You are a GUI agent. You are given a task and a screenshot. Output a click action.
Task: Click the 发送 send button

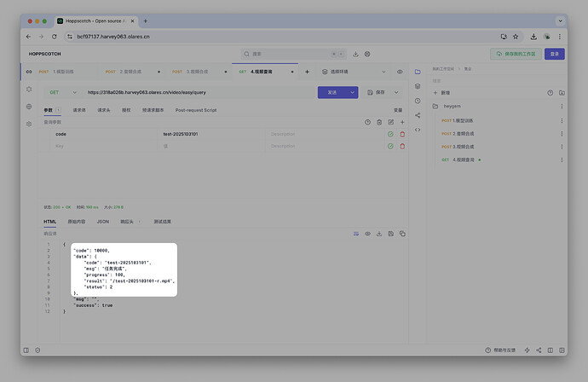[332, 92]
